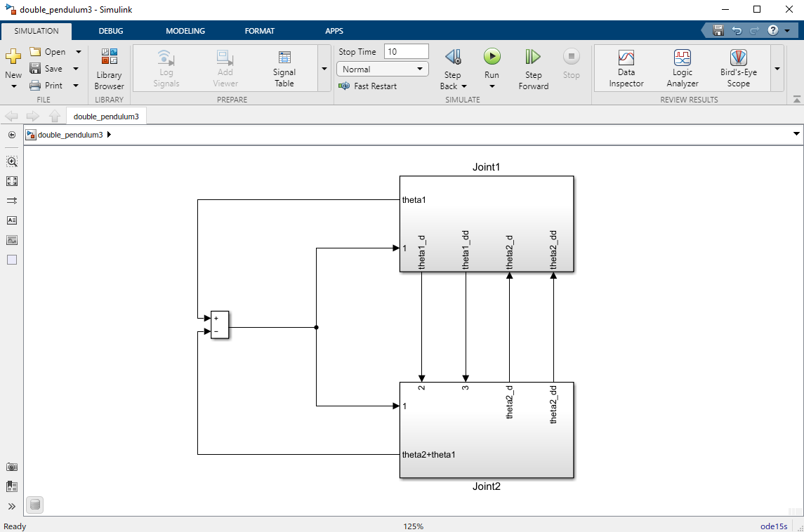Open Bird's-Eye Scope

pos(739,69)
